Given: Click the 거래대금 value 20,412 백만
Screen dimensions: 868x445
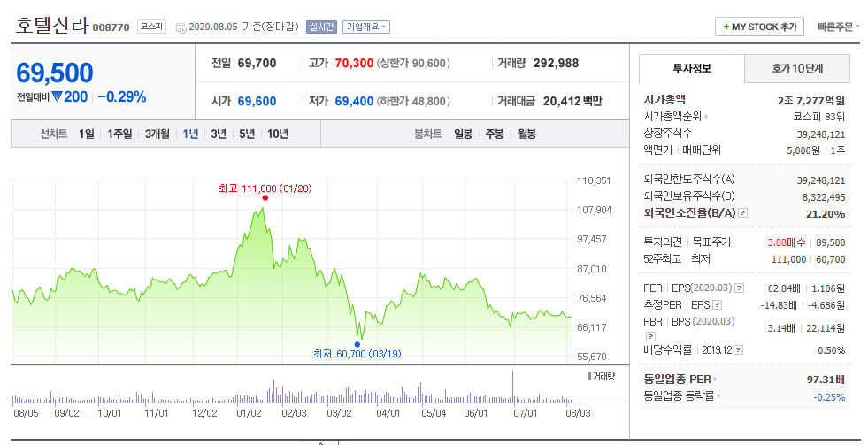Looking at the screenshot, I should pos(572,101).
